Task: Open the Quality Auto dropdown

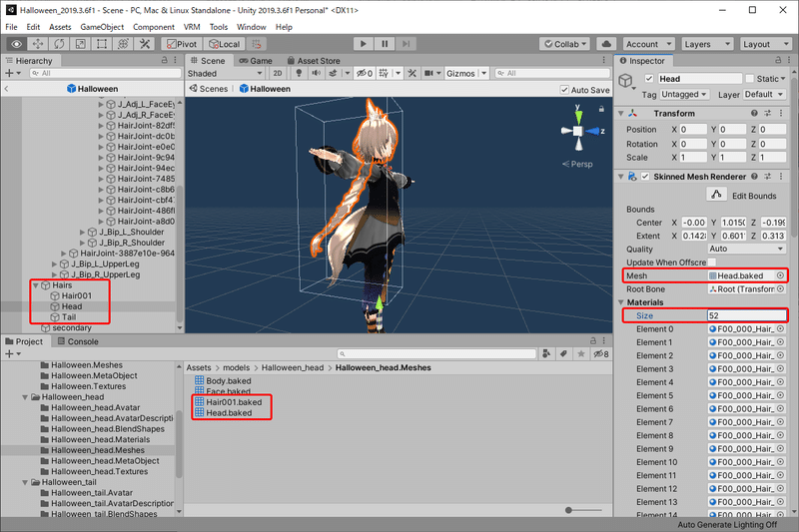Action: click(x=746, y=249)
